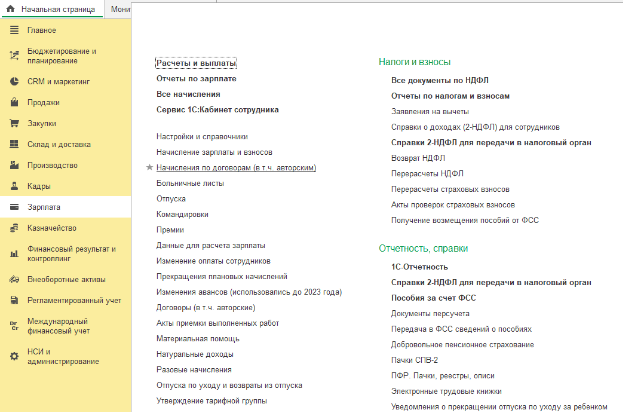The height and width of the screenshot is (412, 624).
Task: Open Заявления на вычеты
Action: pyautogui.click(x=430, y=111)
